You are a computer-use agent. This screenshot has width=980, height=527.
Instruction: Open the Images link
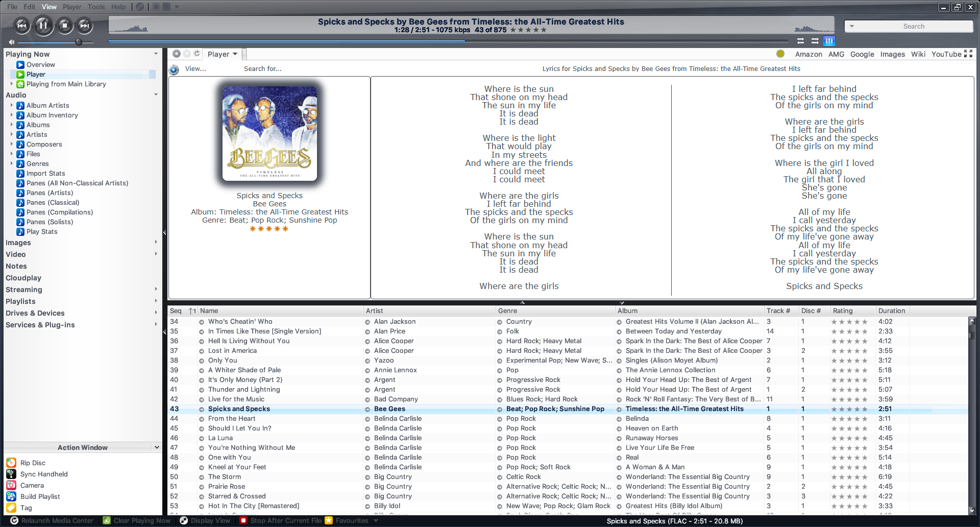pos(892,54)
